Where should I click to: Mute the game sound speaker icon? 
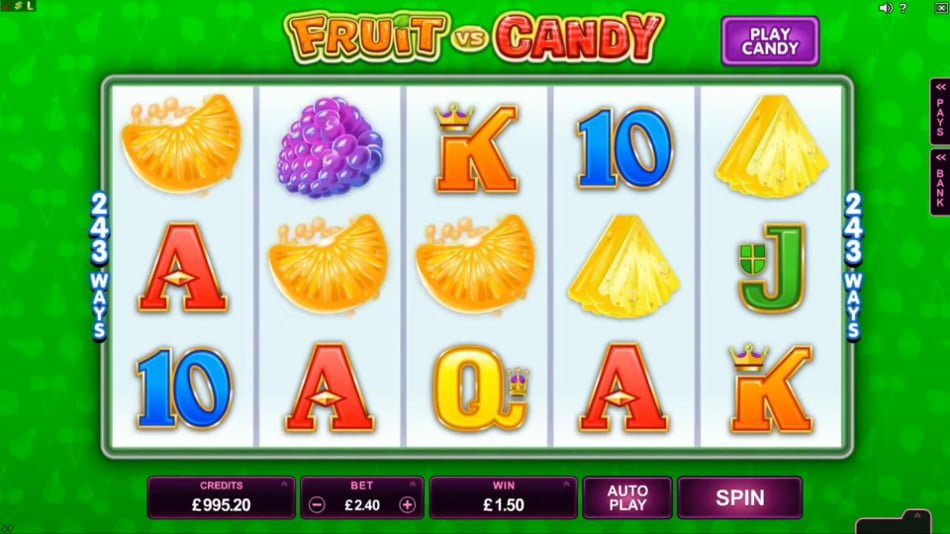885,8
